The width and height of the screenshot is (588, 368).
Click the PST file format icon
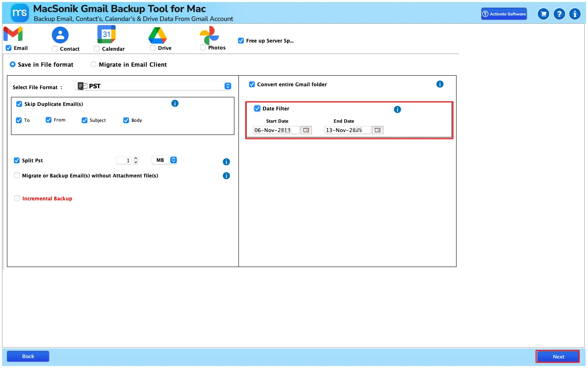pyautogui.click(x=82, y=86)
